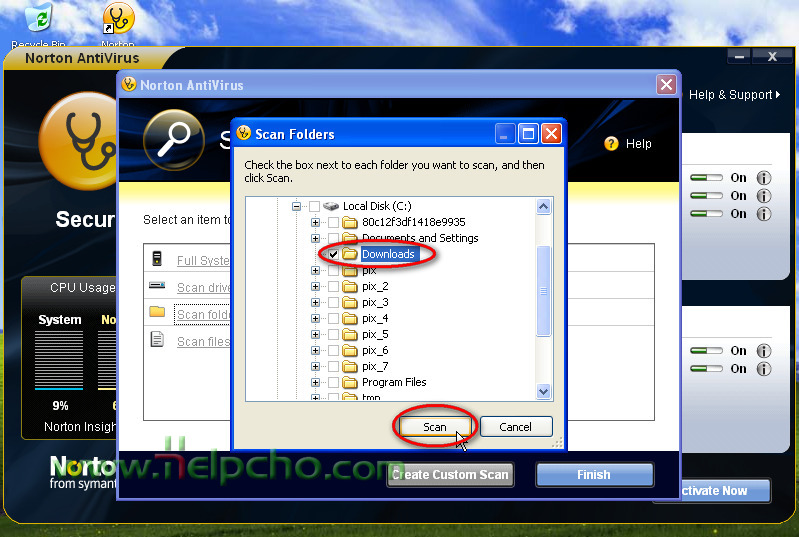Expand the pix_5 folder node
This screenshot has width=799, height=537.
pyautogui.click(x=315, y=335)
